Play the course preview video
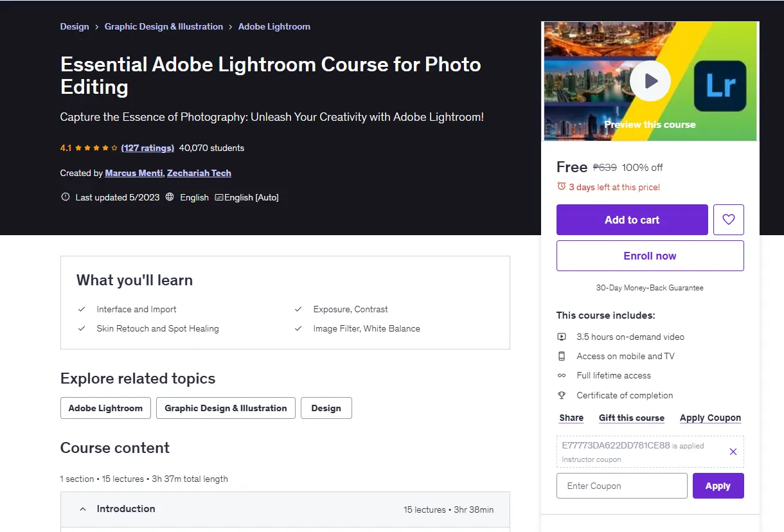Viewport: 784px width, 532px height. coord(650,81)
